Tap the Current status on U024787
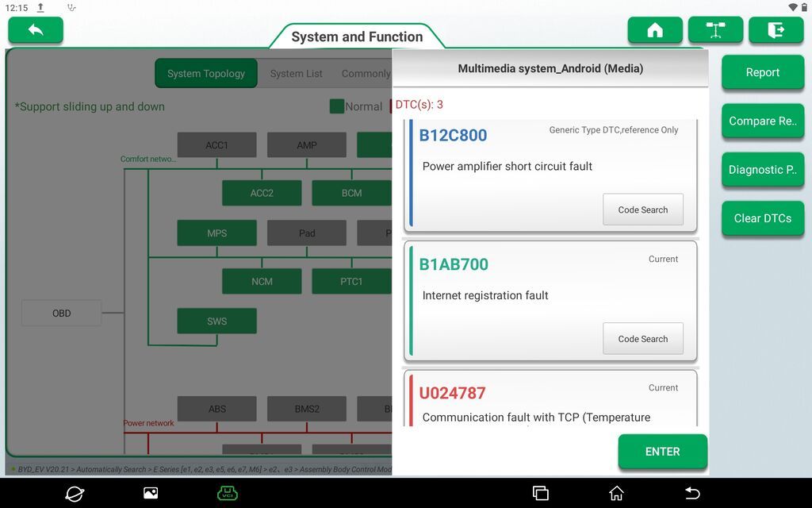The image size is (812, 508). (x=663, y=387)
